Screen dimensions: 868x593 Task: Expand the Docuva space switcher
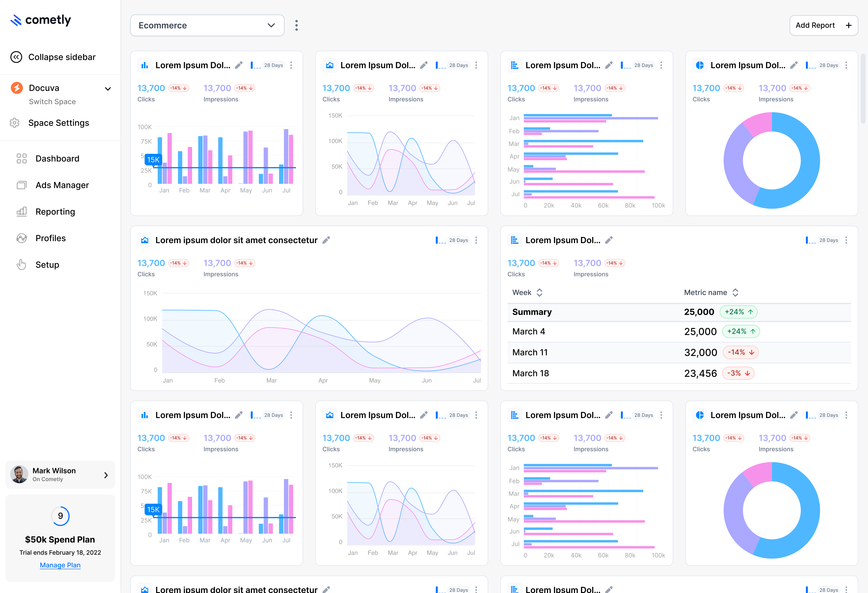click(x=108, y=89)
